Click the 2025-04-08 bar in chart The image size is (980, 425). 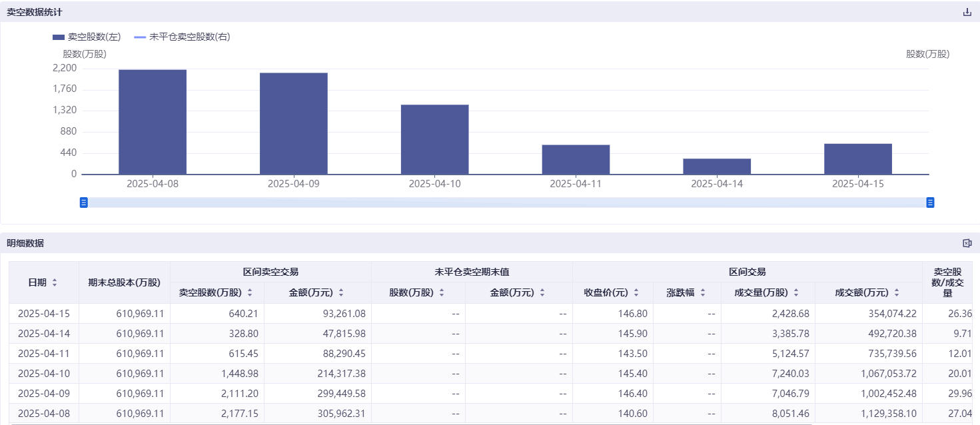[153, 122]
